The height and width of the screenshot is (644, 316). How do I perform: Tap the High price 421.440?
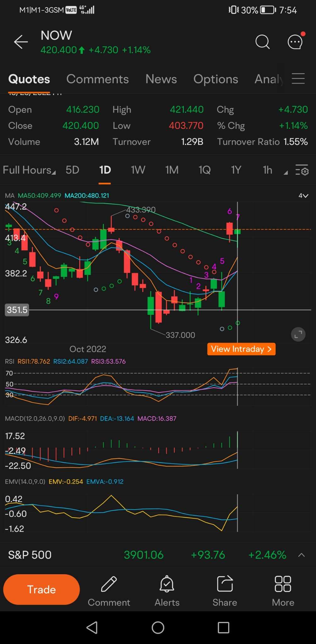click(x=187, y=109)
